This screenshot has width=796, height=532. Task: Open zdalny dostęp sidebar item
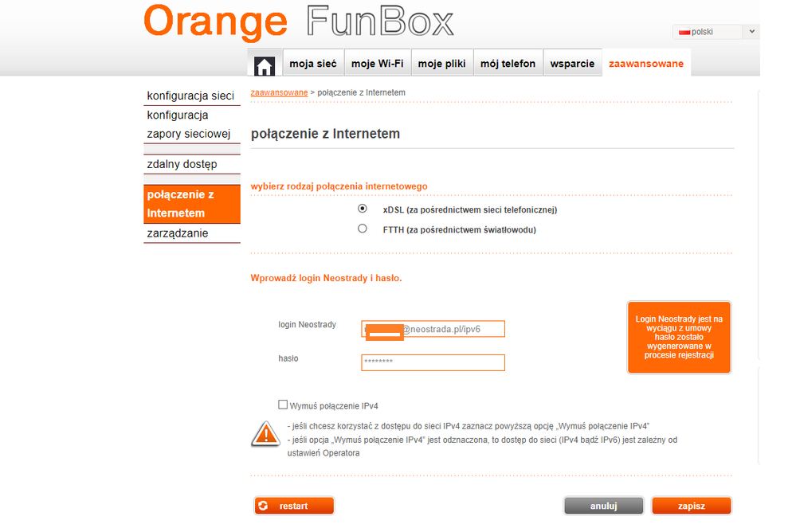point(192,165)
